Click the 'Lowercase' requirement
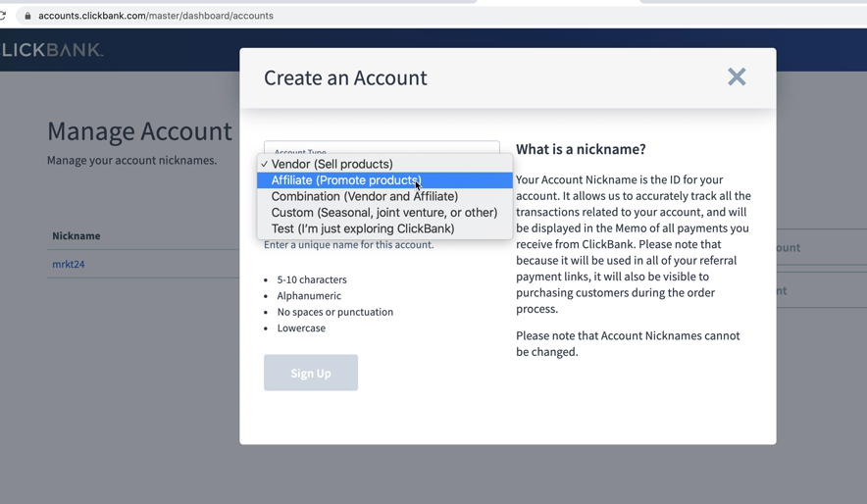The image size is (867, 504). [x=301, y=328]
